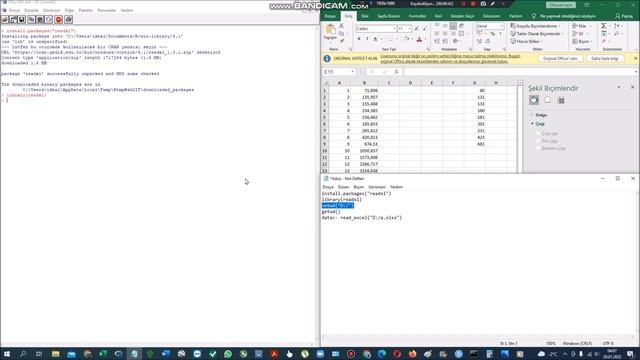Image resolution: width=640 pixels, height=360 pixels.
Task: Click the paste icon in R toolbar
Action: click(40, 20)
